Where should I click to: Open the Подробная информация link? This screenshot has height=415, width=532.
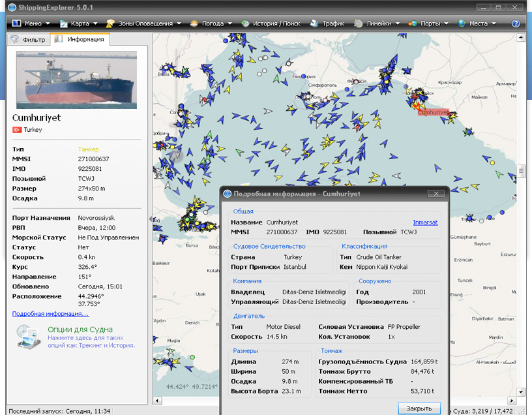[x=51, y=314]
